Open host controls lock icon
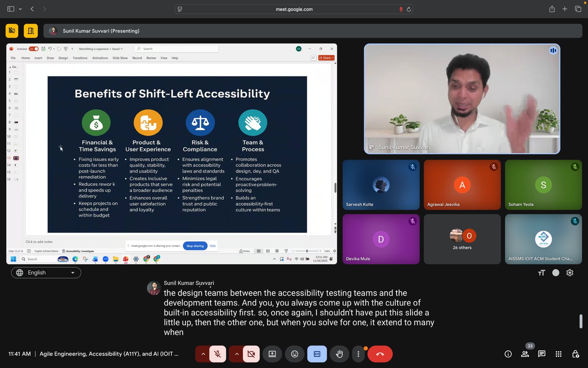 [575, 354]
